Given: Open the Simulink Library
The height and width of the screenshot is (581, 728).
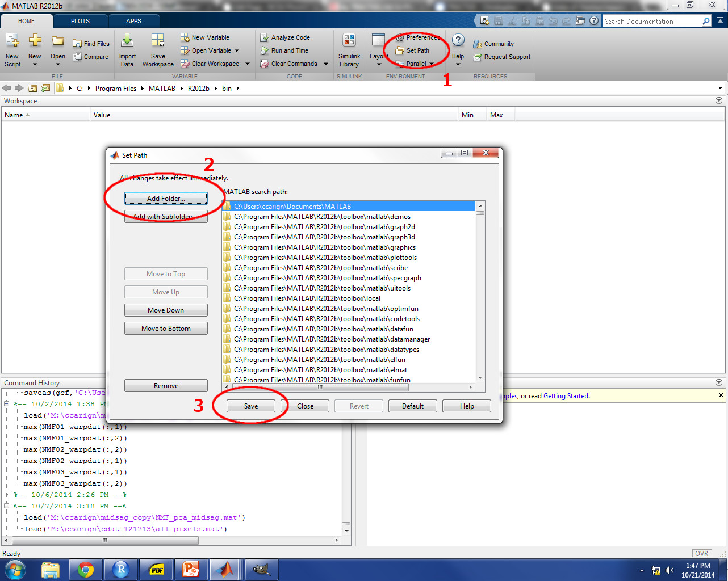Looking at the screenshot, I should (x=349, y=50).
